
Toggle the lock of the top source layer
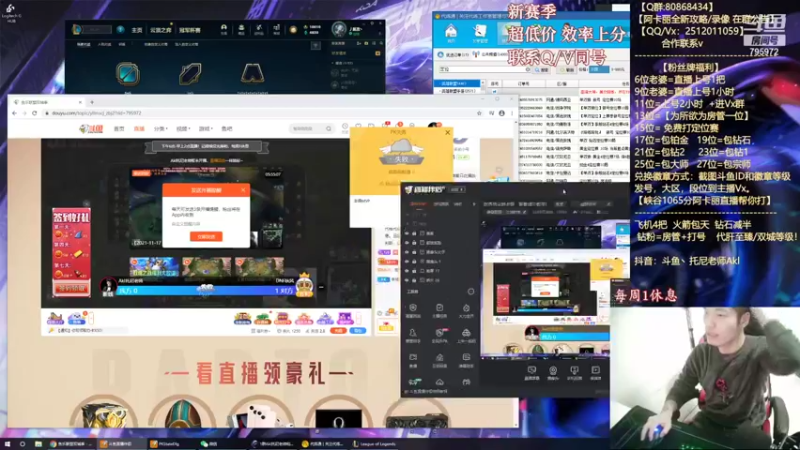point(414,233)
